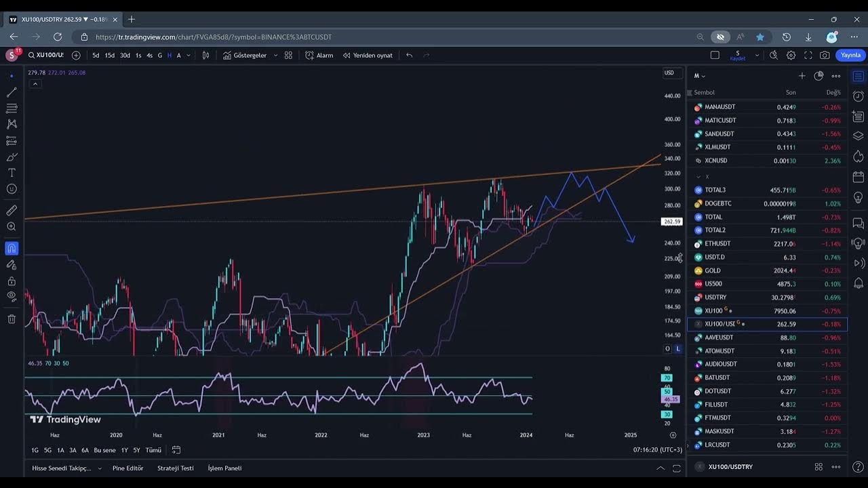The width and height of the screenshot is (868, 488).
Task: Select the ruler measure tool
Action: click(x=12, y=211)
